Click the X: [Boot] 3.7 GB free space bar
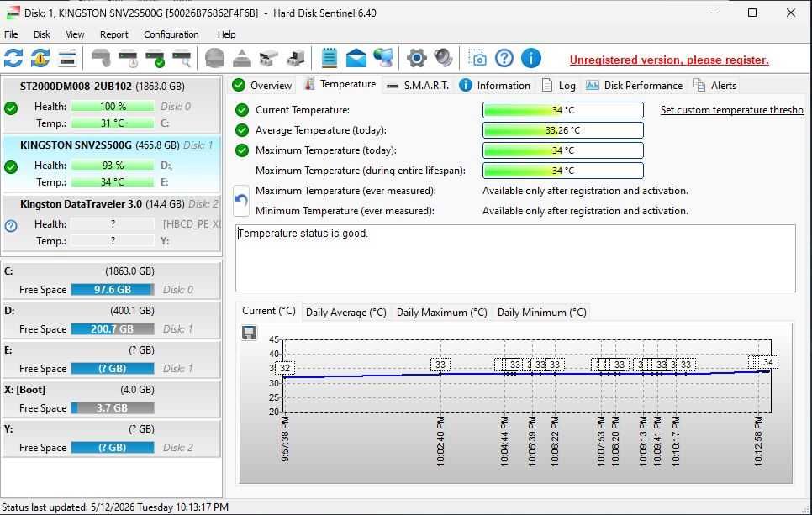Screen dimensions: 812x515 coord(113,408)
